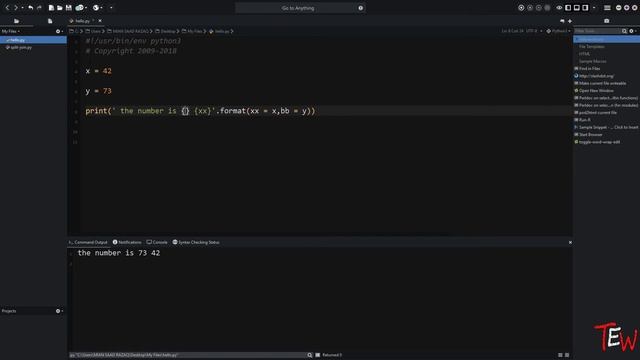The width and height of the screenshot is (640, 360).
Task: Select the hello.py editor tab
Action: pos(83,21)
